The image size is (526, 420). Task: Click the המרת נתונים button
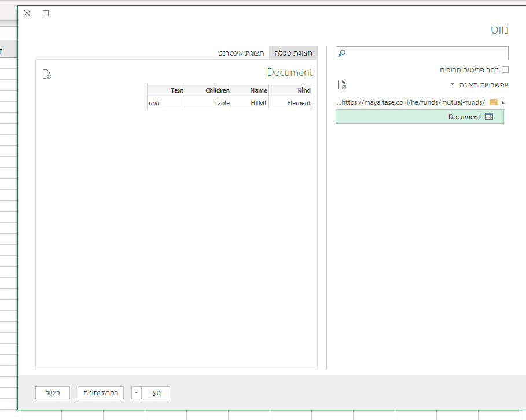click(101, 393)
